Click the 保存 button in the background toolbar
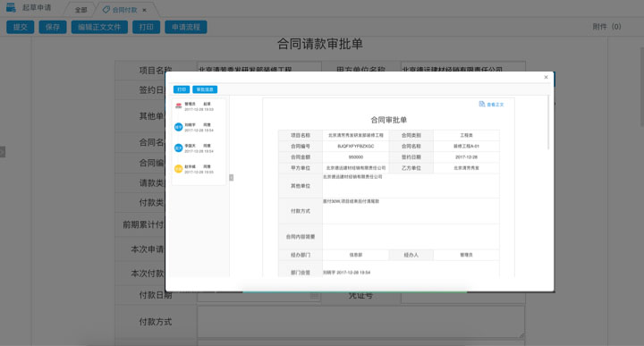The image size is (644, 346). [x=53, y=27]
